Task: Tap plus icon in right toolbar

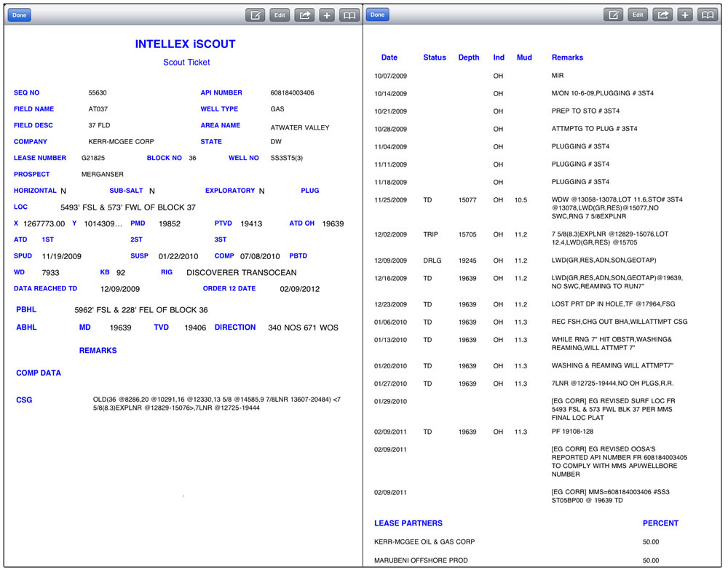Action: click(x=684, y=15)
